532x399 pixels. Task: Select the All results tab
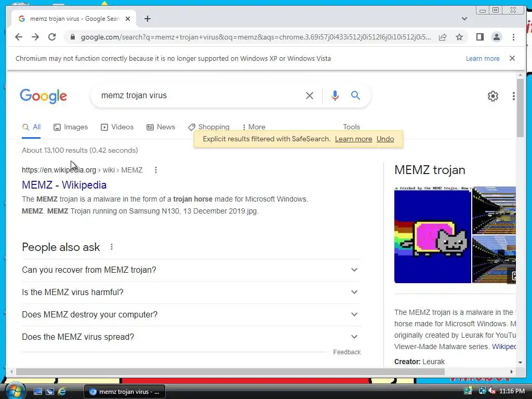[x=31, y=127]
